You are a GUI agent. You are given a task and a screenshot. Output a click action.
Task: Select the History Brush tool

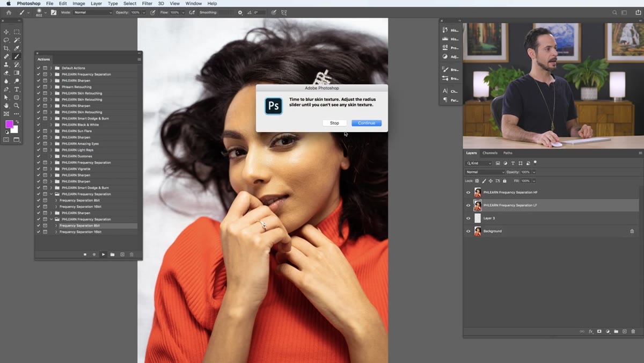click(17, 64)
